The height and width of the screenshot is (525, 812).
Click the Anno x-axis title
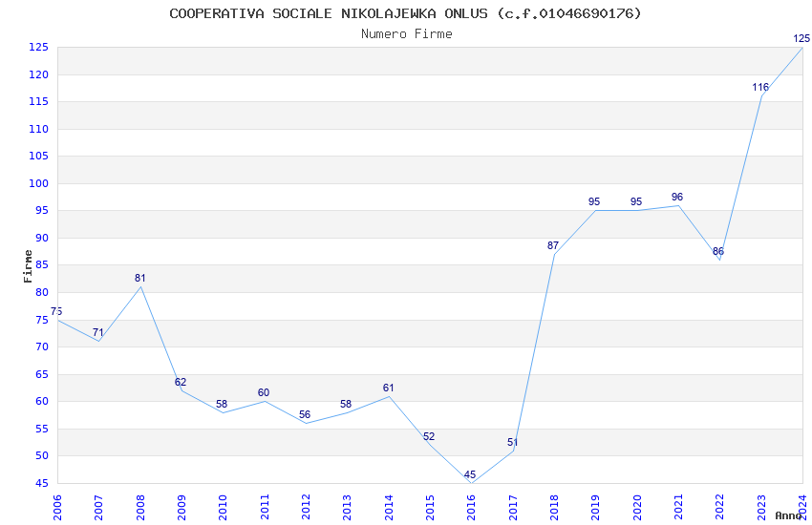click(788, 515)
